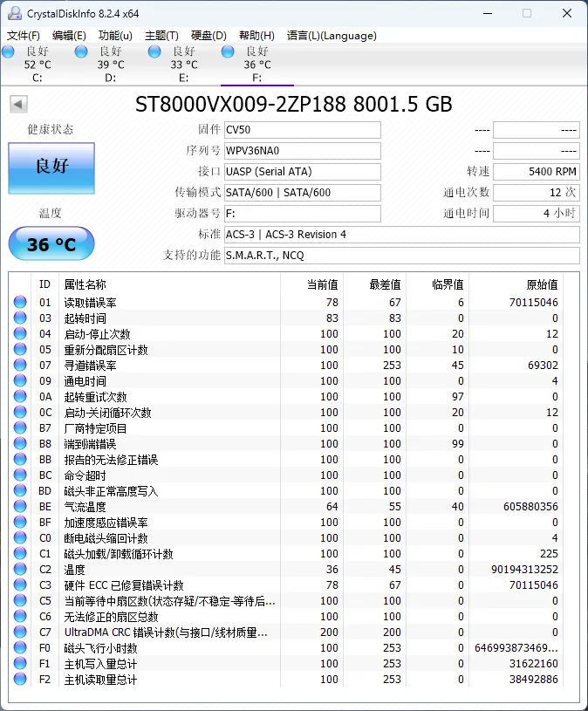Click the status dot for attribute 03 起转时间
This screenshot has height=711, width=588.
(20, 318)
